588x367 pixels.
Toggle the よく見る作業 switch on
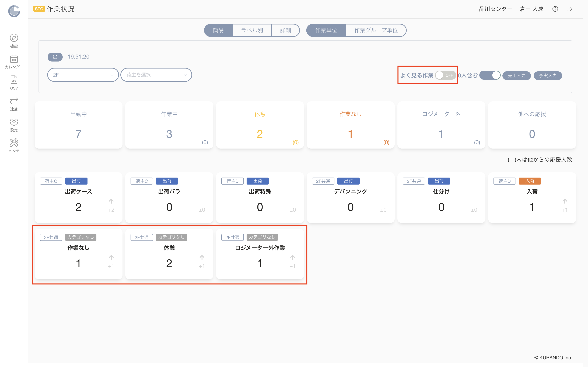[445, 75]
